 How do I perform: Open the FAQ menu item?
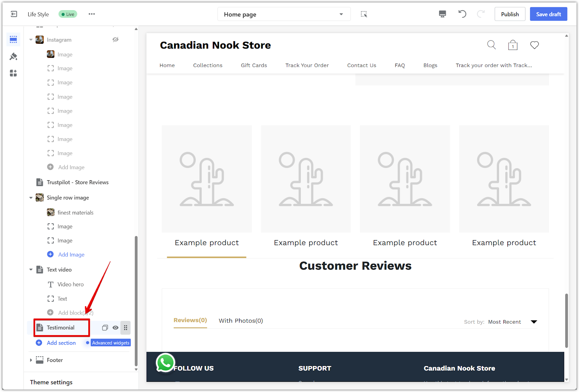pyautogui.click(x=400, y=66)
